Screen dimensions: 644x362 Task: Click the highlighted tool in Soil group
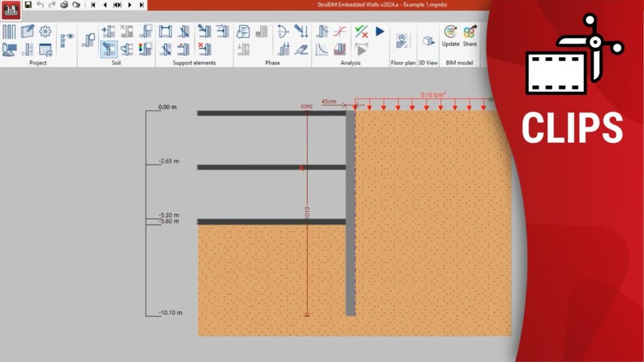pos(108,48)
